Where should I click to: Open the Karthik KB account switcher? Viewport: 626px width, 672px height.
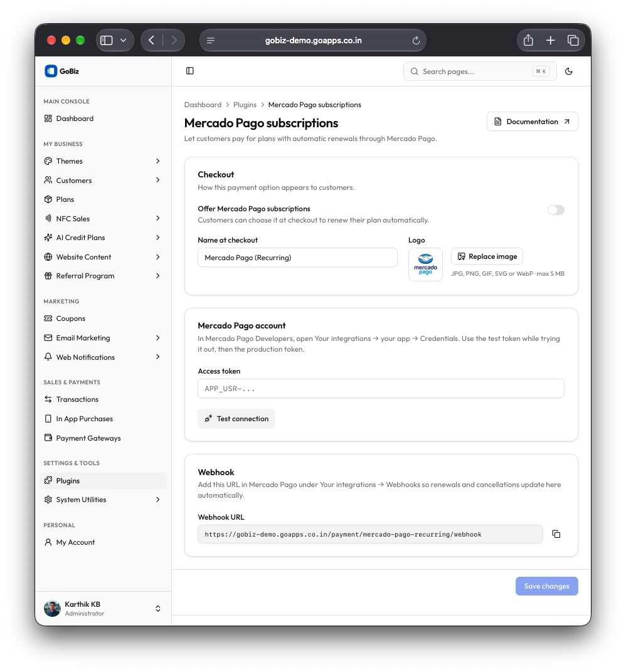(x=158, y=609)
